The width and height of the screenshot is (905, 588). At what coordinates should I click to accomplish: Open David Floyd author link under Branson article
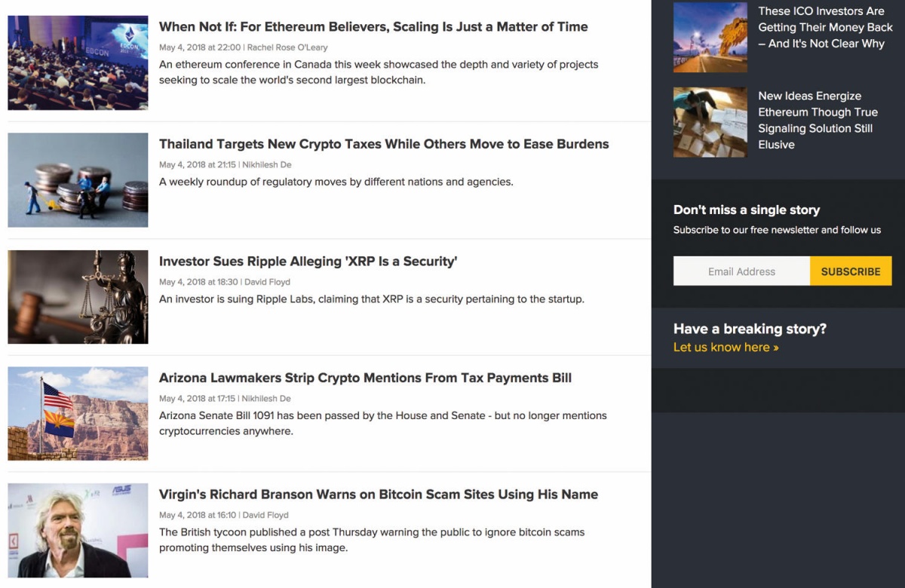(265, 515)
